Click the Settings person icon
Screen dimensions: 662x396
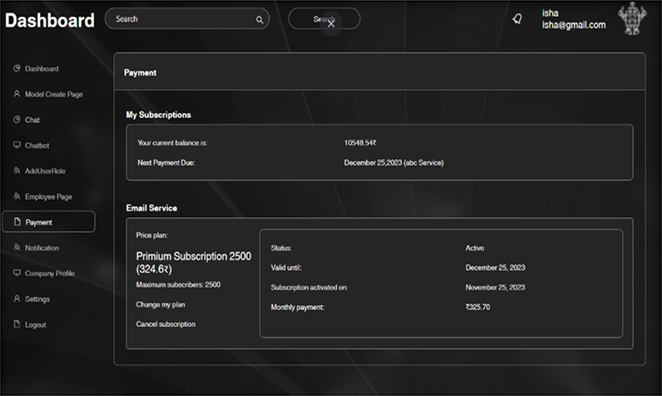(17, 298)
